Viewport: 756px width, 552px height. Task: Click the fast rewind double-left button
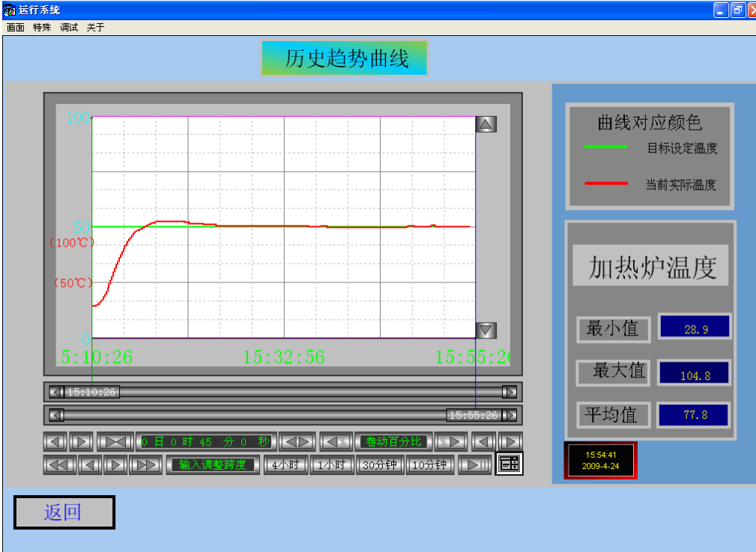(x=60, y=464)
